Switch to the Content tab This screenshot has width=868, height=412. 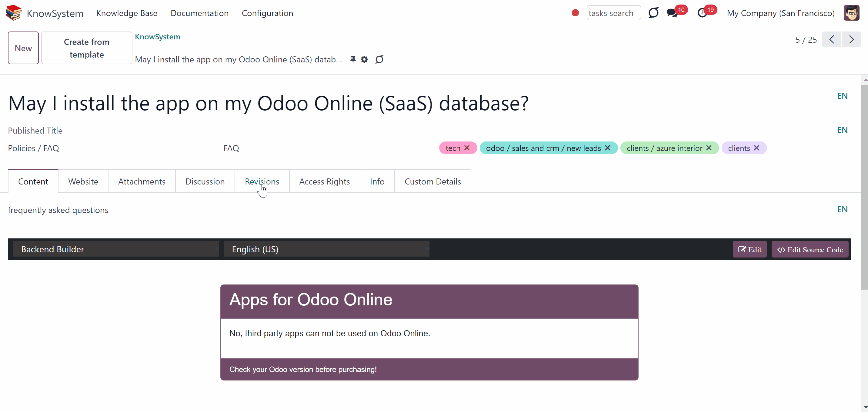tap(33, 181)
